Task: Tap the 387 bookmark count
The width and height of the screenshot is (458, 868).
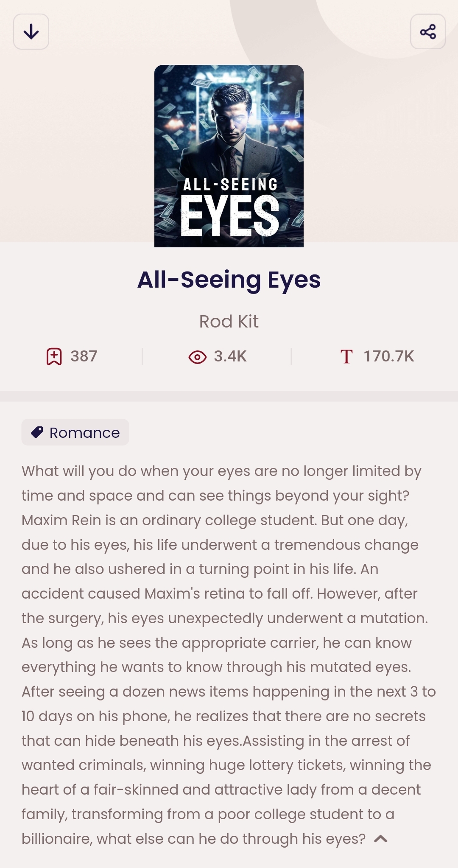Action: click(84, 356)
